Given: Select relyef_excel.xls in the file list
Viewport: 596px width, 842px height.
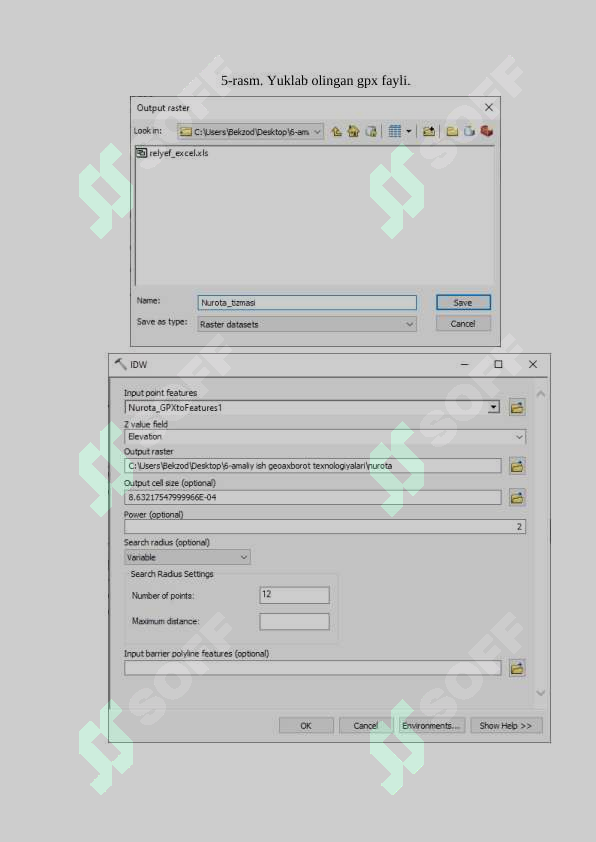Looking at the screenshot, I should pyautogui.click(x=172, y=153).
